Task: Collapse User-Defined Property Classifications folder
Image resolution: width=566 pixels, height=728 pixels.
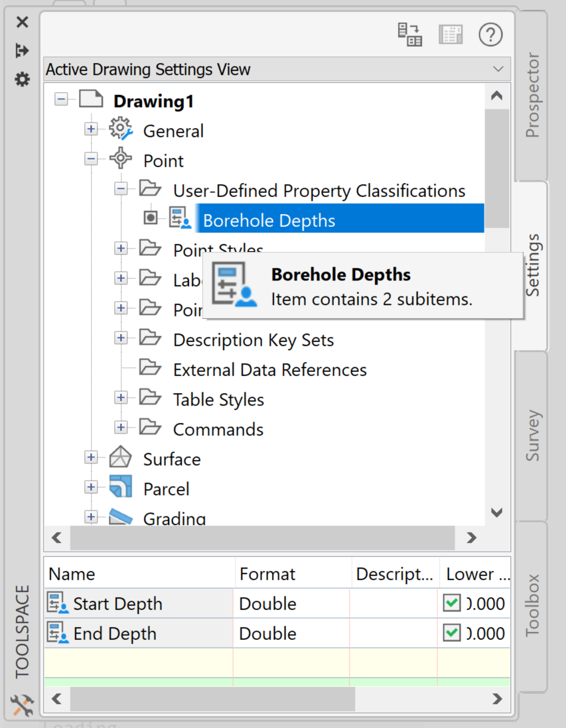Action: (121, 188)
